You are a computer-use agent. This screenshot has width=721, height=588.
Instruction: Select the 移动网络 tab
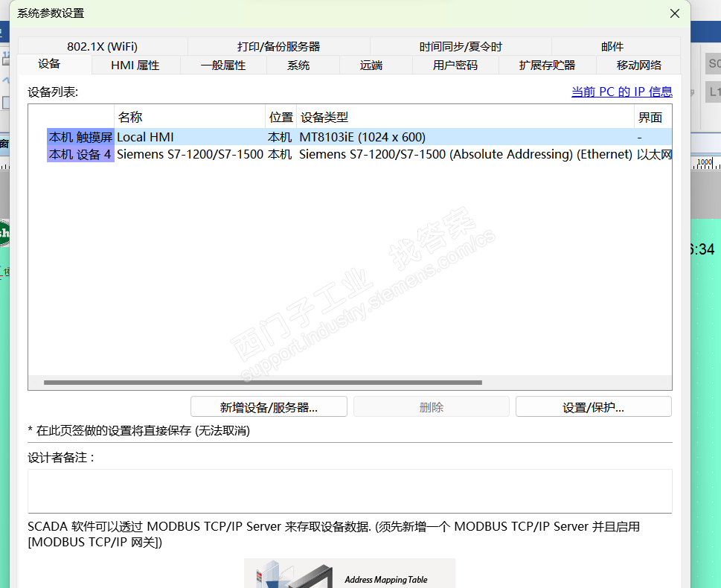coord(638,65)
